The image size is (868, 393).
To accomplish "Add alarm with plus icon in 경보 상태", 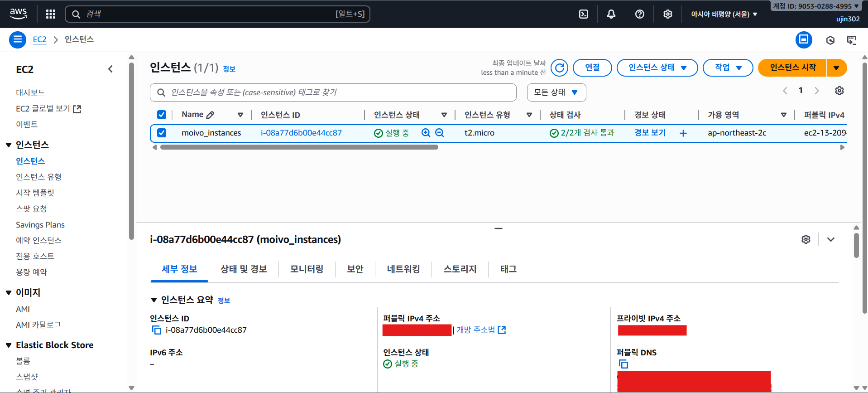I will pyautogui.click(x=683, y=133).
